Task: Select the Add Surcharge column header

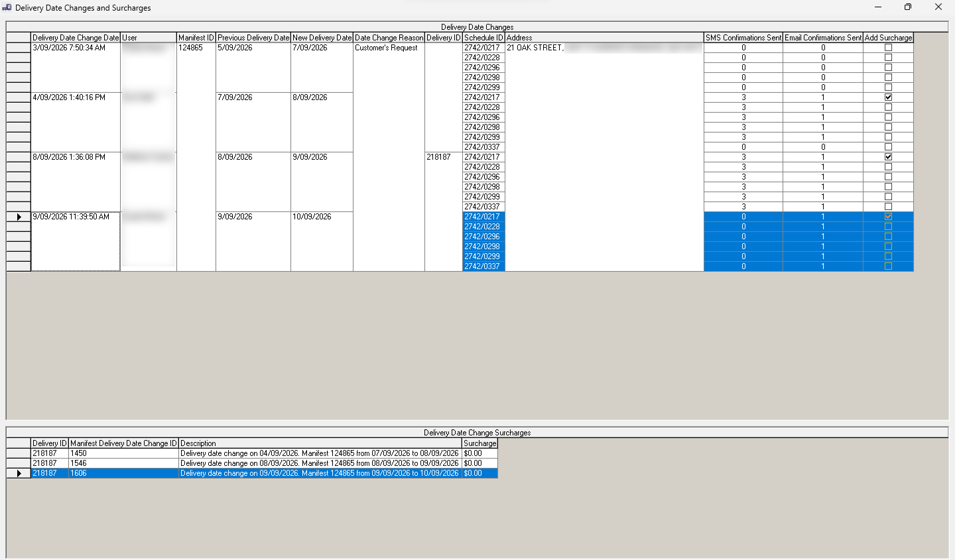Action: point(888,38)
